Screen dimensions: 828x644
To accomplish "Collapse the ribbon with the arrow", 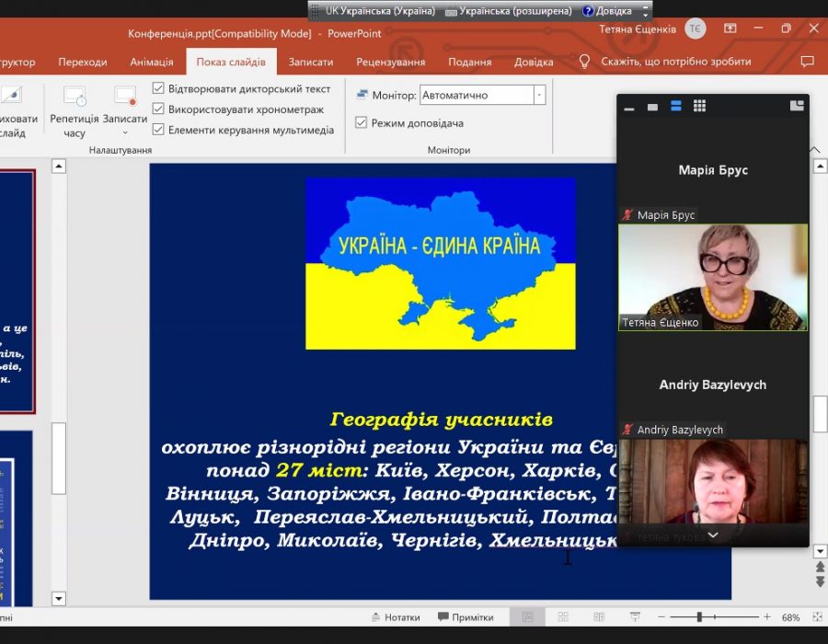I will (x=814, y=149).
